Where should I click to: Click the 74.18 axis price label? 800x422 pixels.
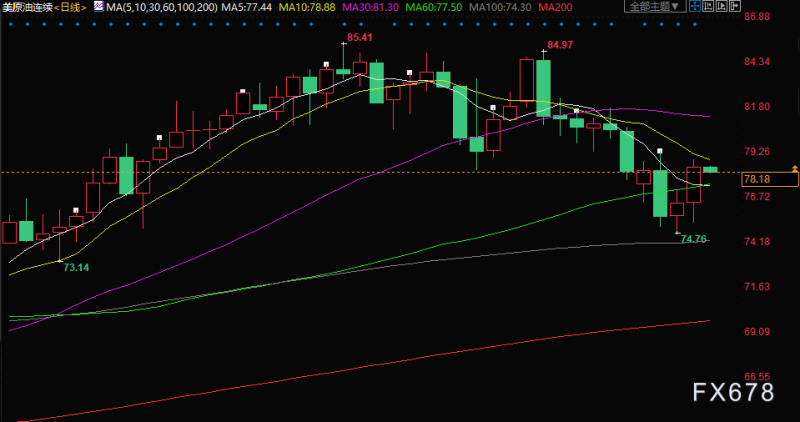(757, 241)
